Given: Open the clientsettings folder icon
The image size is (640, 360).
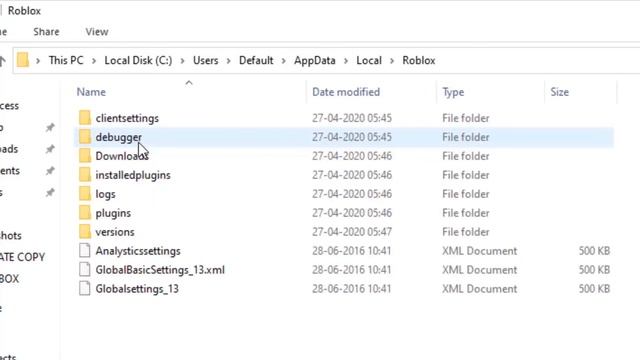Looking at the screenshot, I should pyautogui.click(x=85, y=118).
